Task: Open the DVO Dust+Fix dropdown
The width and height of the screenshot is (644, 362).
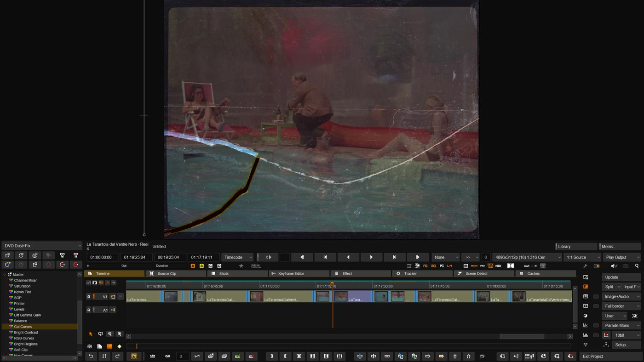Action: pyautogui.click(x=41, y=246)
